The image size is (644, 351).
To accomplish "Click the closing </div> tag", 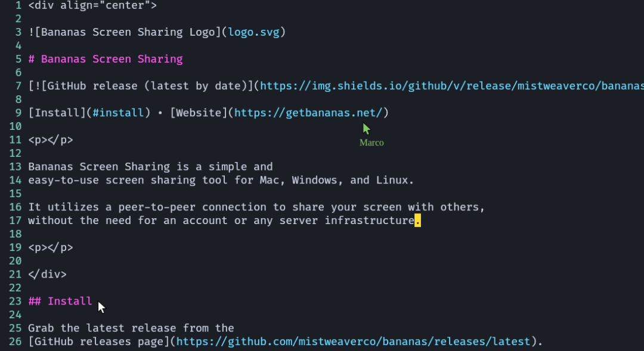I will (48, 274).
